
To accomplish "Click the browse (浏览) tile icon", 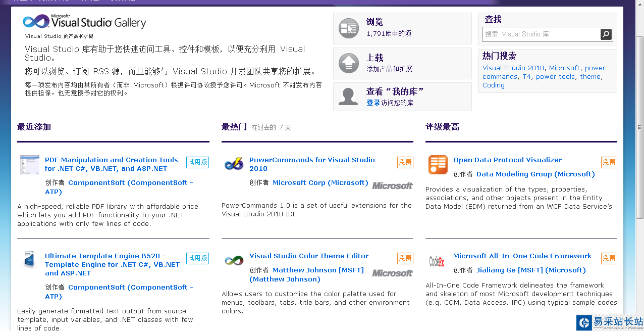I will (348, 28).
